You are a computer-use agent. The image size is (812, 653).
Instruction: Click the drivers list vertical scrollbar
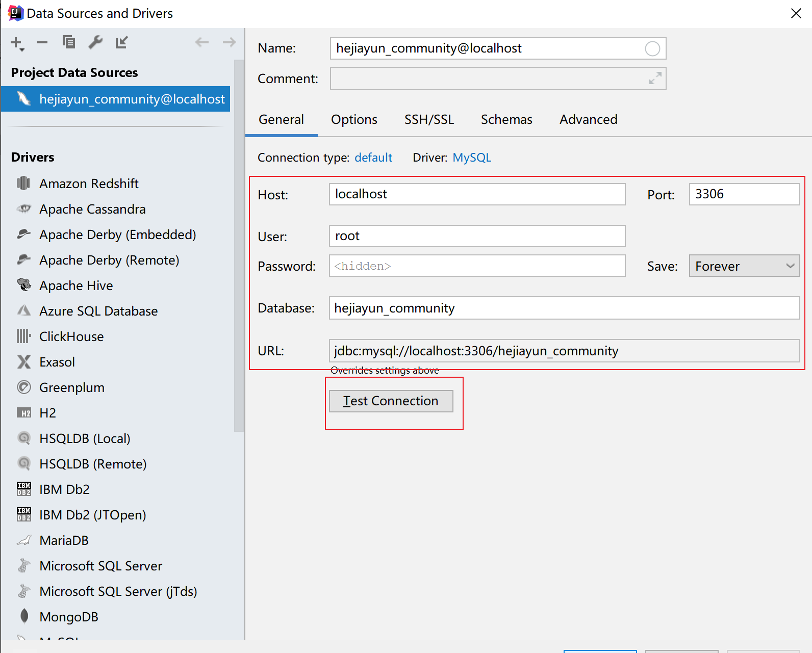click(239, 246)
